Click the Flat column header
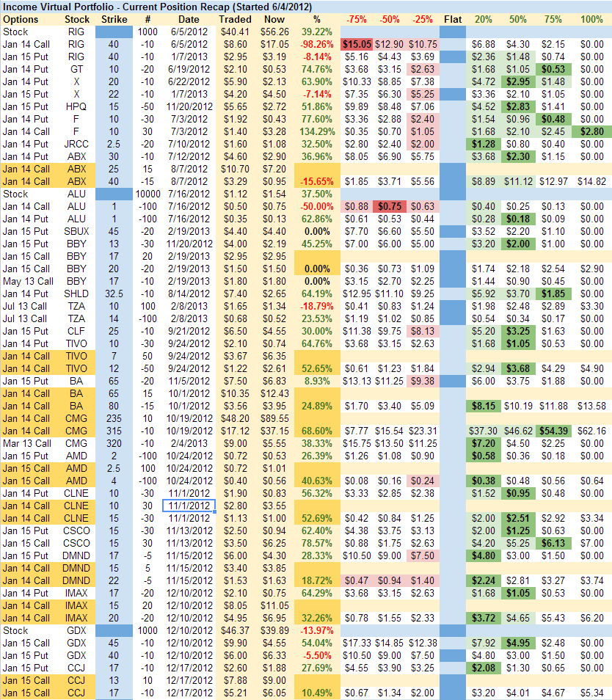612x700 pixels. (x=453, y=19)
